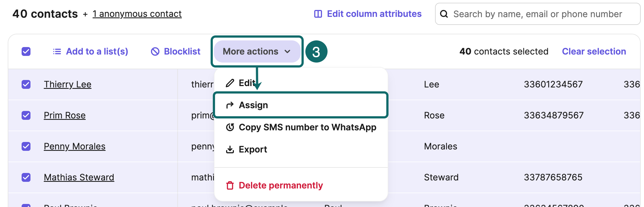The image size is (644, 207).
Task: Click Clear selection
Action: (594, 51)
